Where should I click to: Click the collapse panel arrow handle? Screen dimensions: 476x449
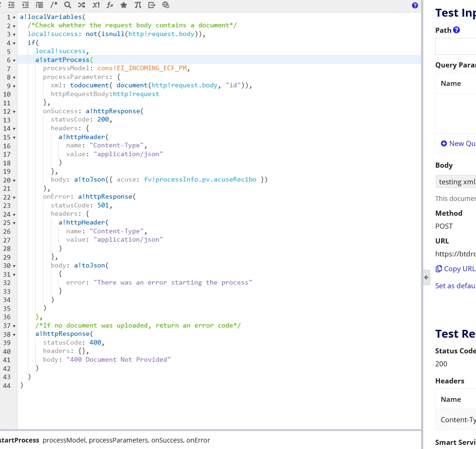(x=426, y=277)
